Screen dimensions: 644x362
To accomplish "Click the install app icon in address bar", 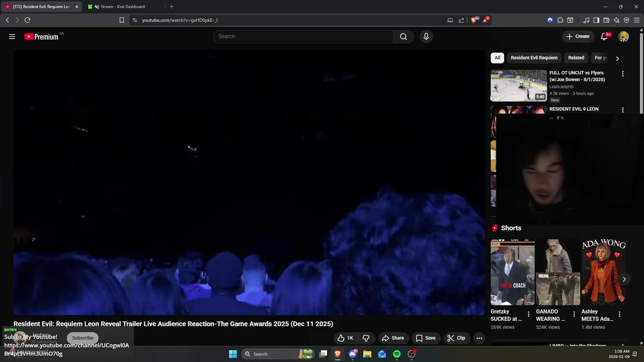I will tap(450, 20).
